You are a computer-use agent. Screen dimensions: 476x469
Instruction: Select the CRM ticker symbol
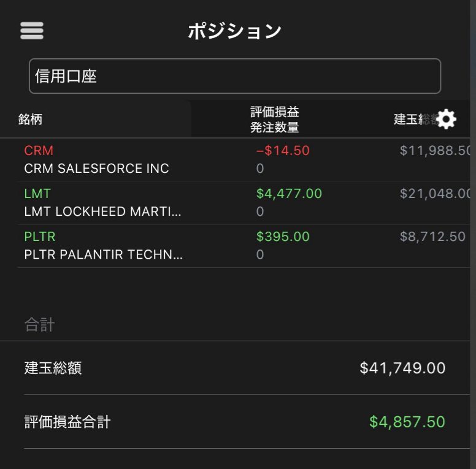pyautogui.click(x=39, y=151)
